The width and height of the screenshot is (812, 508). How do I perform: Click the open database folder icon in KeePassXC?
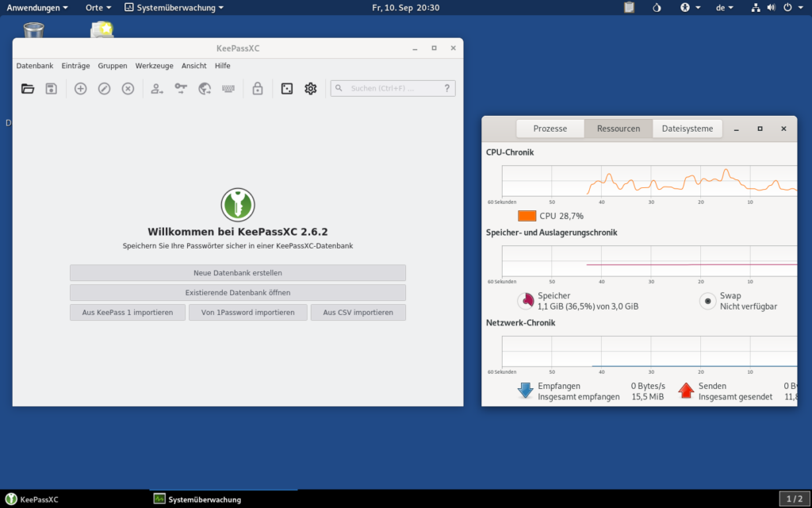(28, 89)
